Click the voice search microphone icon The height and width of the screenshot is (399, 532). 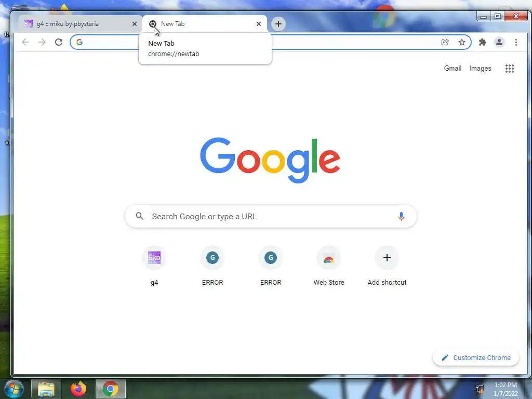click(401, 216)
